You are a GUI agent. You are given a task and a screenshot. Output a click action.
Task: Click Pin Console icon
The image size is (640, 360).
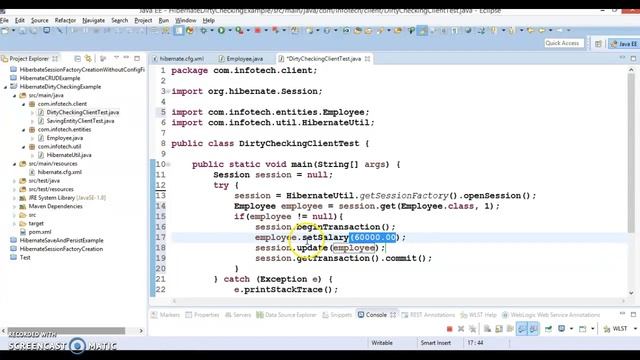pos(548,329)
